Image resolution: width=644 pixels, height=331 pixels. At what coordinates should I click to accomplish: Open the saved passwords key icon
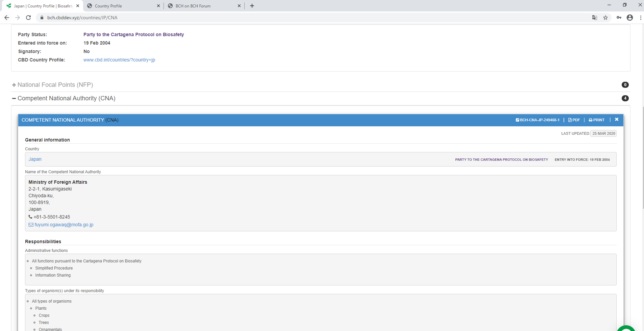tap(619, 18)
